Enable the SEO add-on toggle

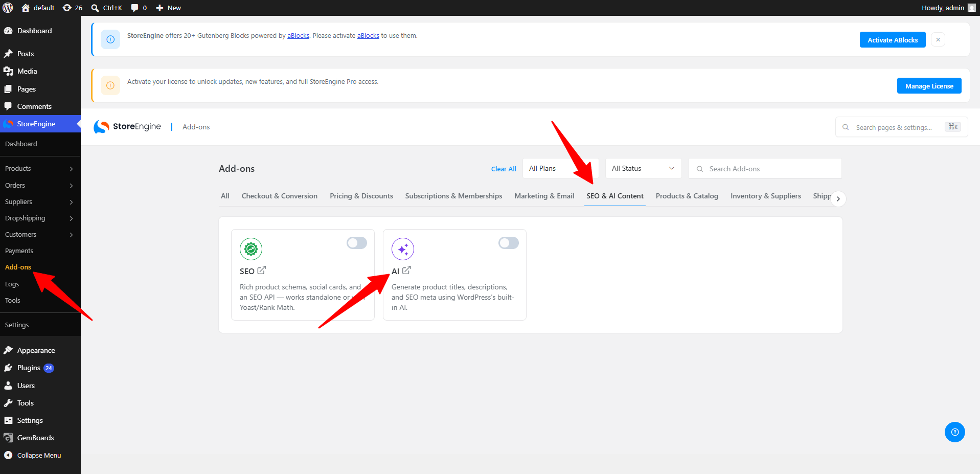[x=357, y=243]
